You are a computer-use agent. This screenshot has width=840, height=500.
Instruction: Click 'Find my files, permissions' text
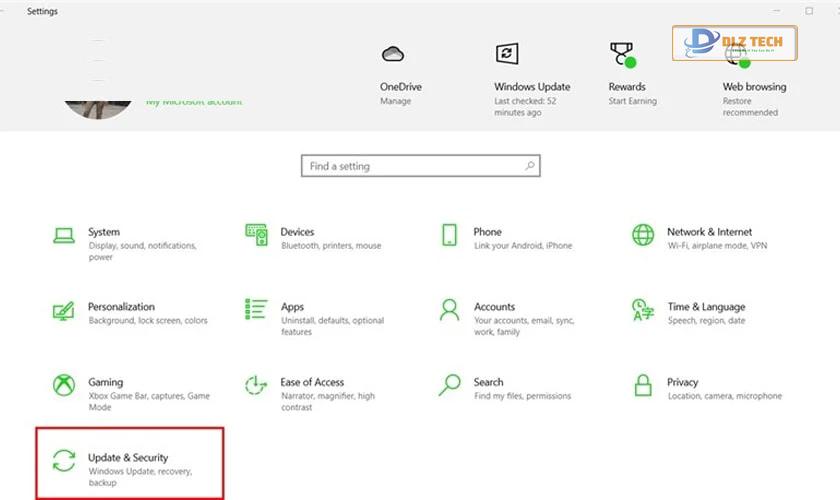coord(522,396)
